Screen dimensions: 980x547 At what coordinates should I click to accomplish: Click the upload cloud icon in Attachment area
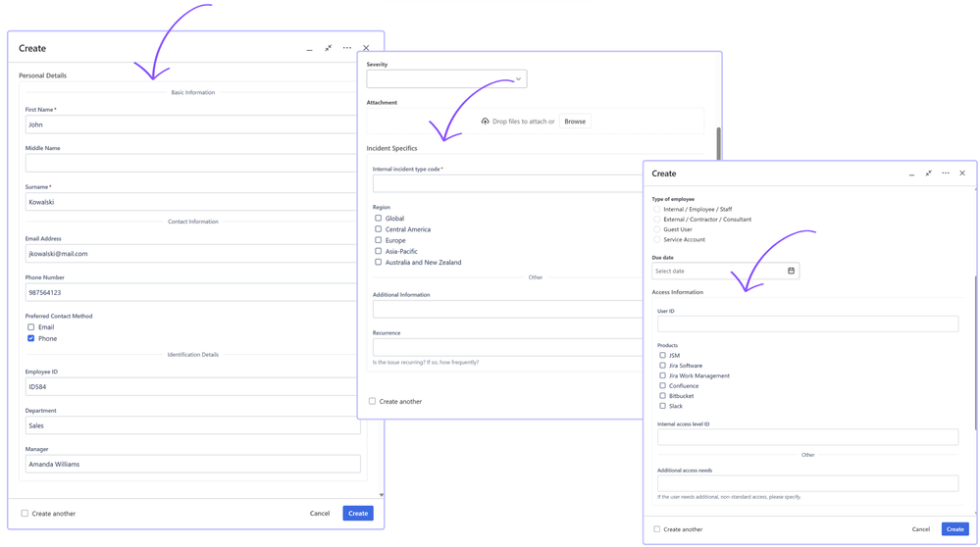click(x=485, y=122)
